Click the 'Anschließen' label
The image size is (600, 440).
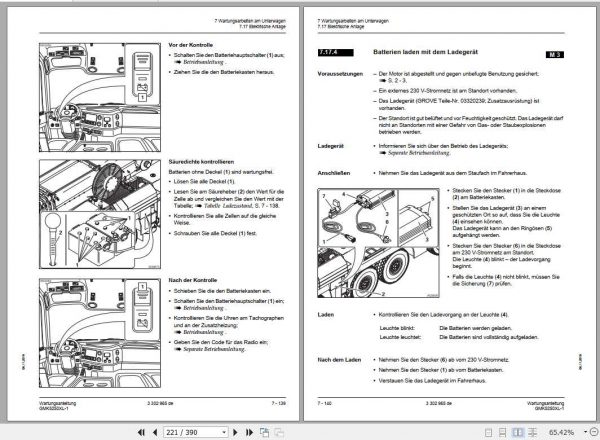pos(334,173)
